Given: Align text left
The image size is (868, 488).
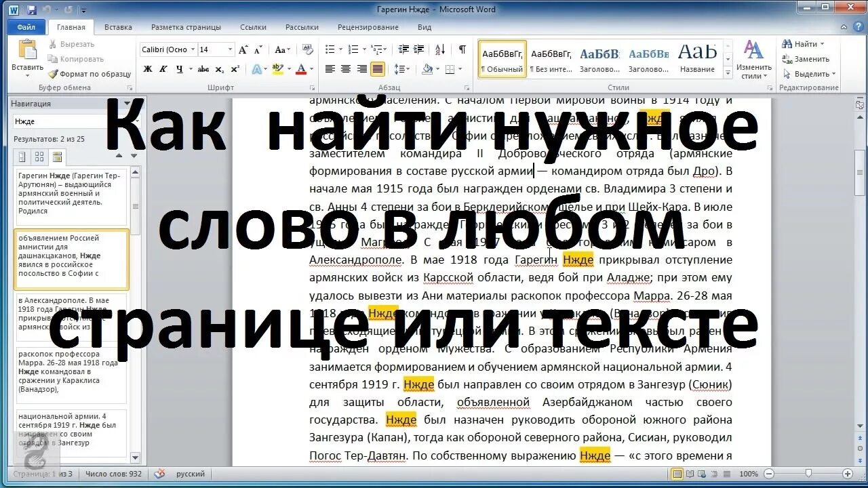Looking at the screenshot, I should pos(330,69).
